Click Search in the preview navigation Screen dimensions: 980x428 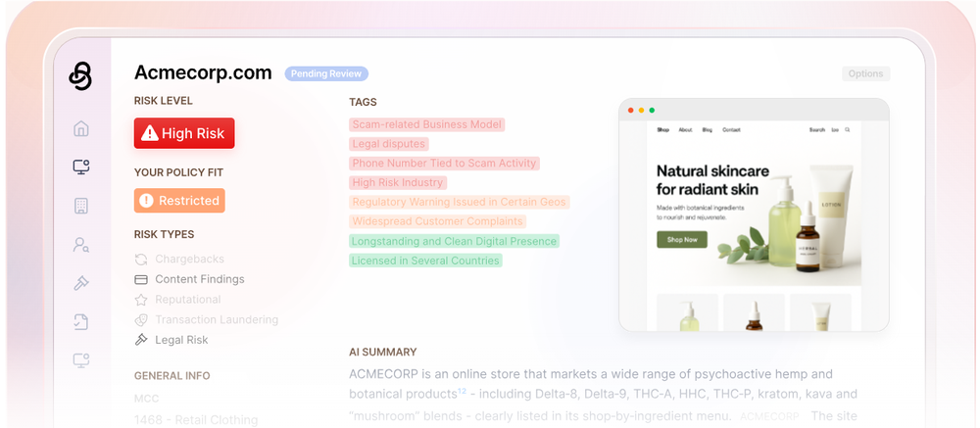pos(817,130)
